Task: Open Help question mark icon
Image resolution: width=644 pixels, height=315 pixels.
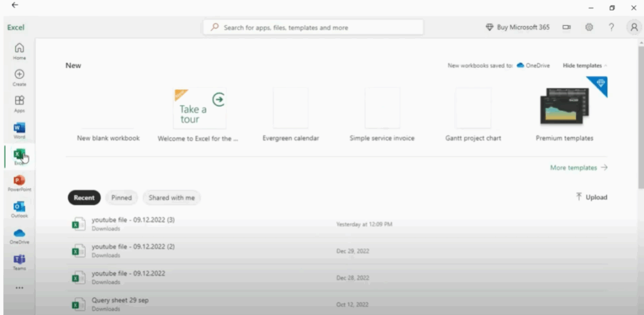Action: tap(611, 27)
